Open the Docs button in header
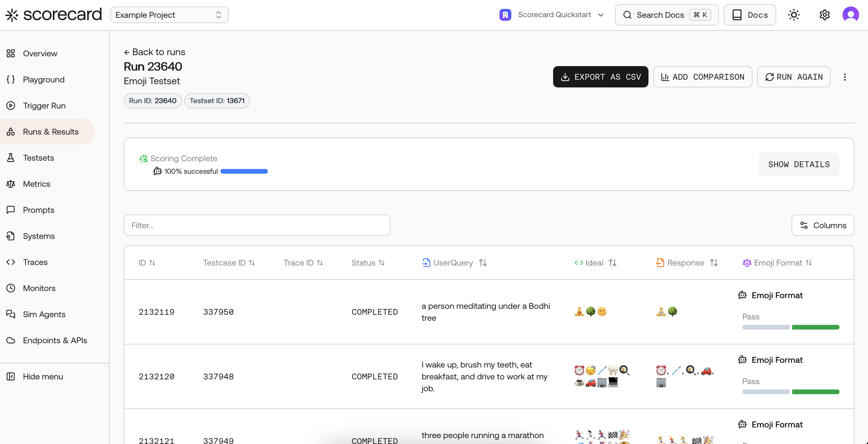Viewport: 868px width, 444px height. [750, 15]
